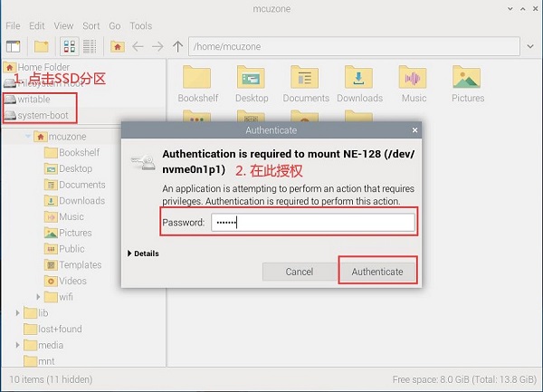Open the Documents folder icon

tap(306, 84)
